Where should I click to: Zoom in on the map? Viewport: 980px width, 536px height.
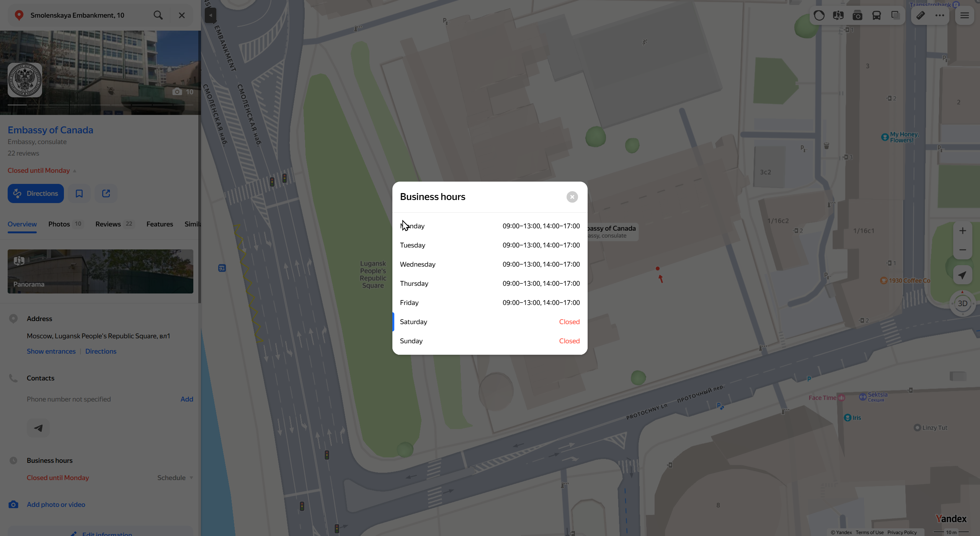click(963, 231)
